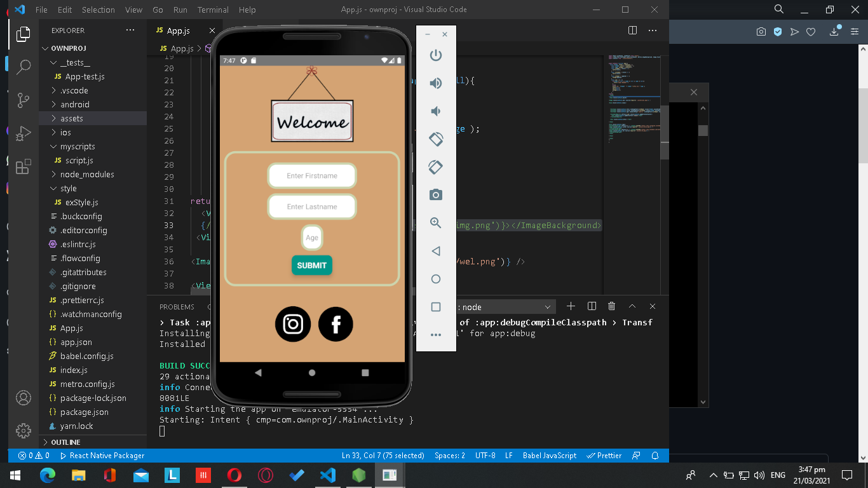Open exStyle.js in the explorer
Image resolution: width=868 pixels, height=488 pixels.
[81, 202]
